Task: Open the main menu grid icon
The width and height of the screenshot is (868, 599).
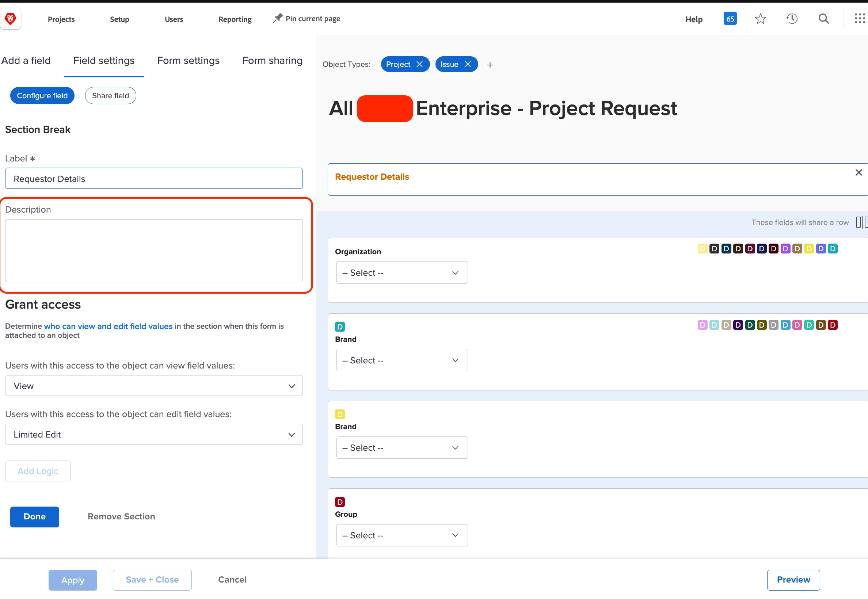Action: [x=859, y=19]
